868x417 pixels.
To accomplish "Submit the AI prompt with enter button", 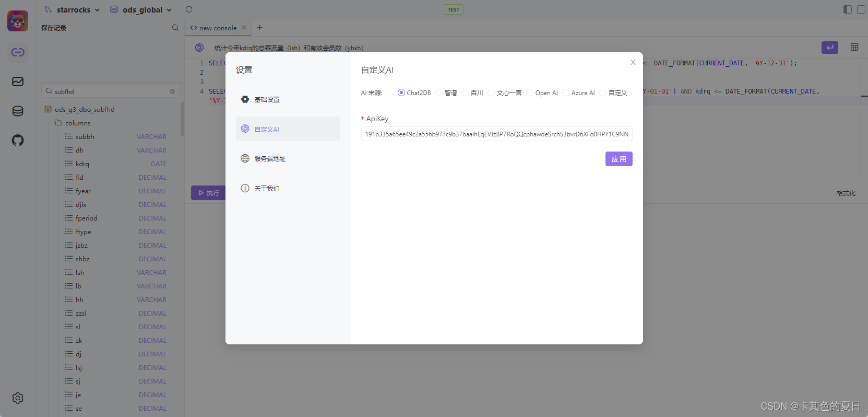I will click(x=830, y=48).
